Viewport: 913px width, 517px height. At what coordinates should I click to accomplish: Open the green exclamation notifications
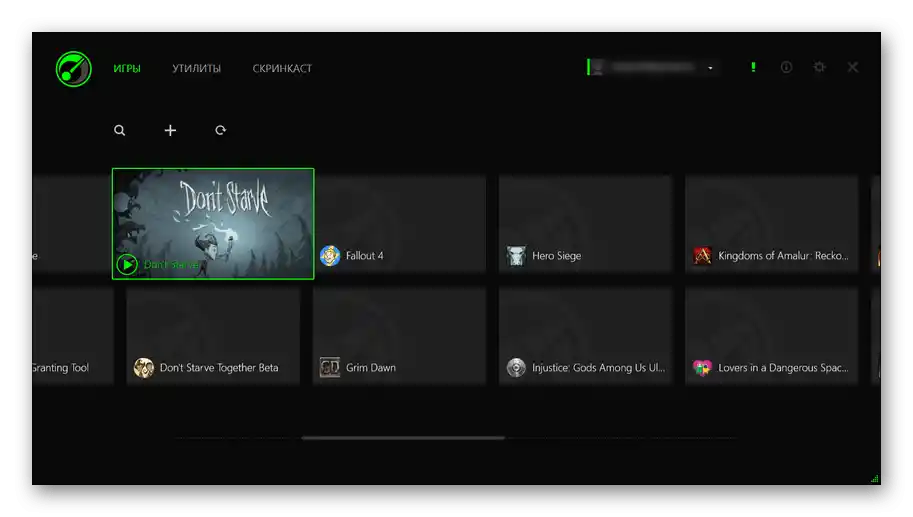point(753,67)
